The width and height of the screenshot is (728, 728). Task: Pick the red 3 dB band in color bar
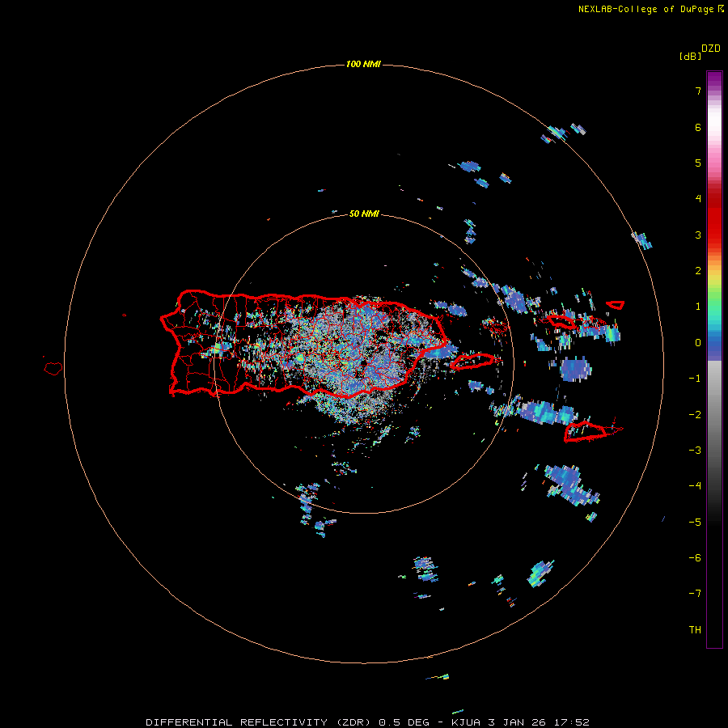tap(714, 235)
